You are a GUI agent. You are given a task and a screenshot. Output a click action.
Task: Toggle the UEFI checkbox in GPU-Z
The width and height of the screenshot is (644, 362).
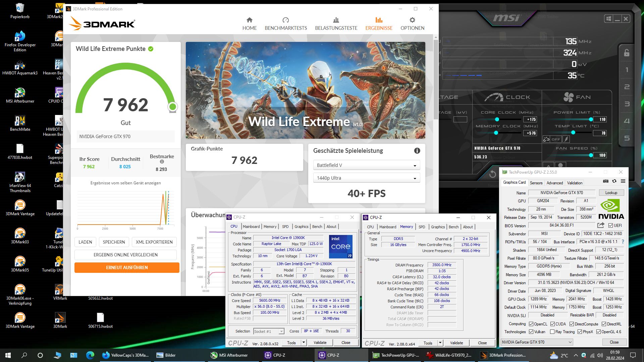point(610,225)
